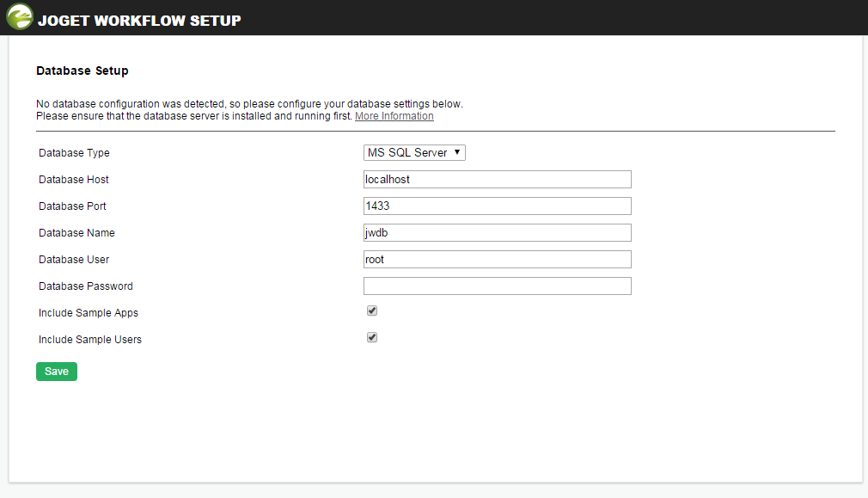This screenshot has height=498, width=868.
Task: Click the Database Port label
Action: (x=72, y=206)
